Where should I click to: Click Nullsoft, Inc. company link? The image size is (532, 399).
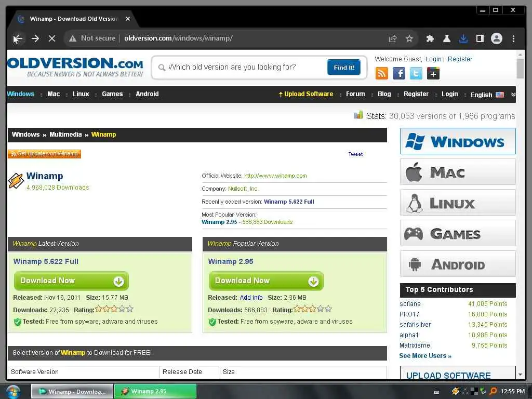[x=243, y=189]
